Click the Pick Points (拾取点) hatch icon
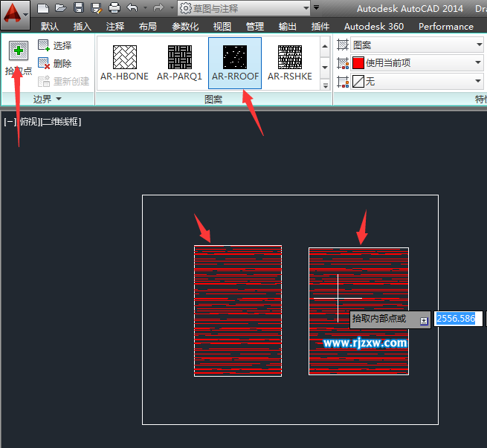The height and width of the screenshot is (448, 487). (19, 51)
